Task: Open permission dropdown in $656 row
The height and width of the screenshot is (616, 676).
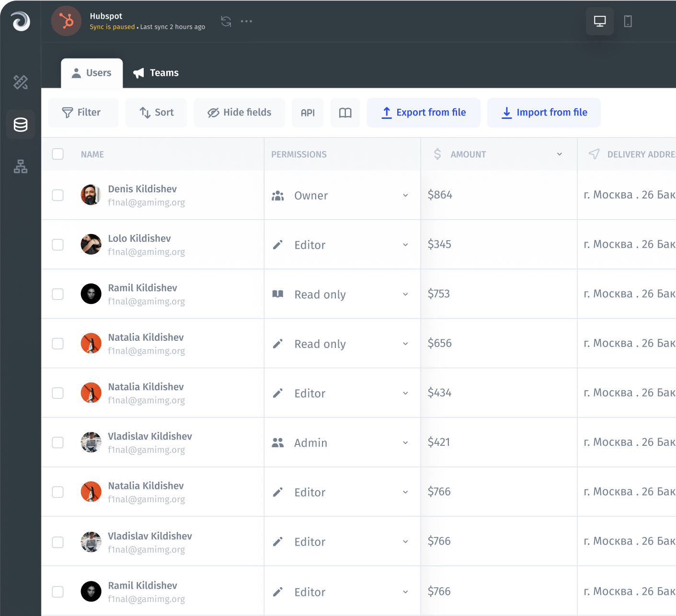Action: pyautogui.click(x=405, y=344)
